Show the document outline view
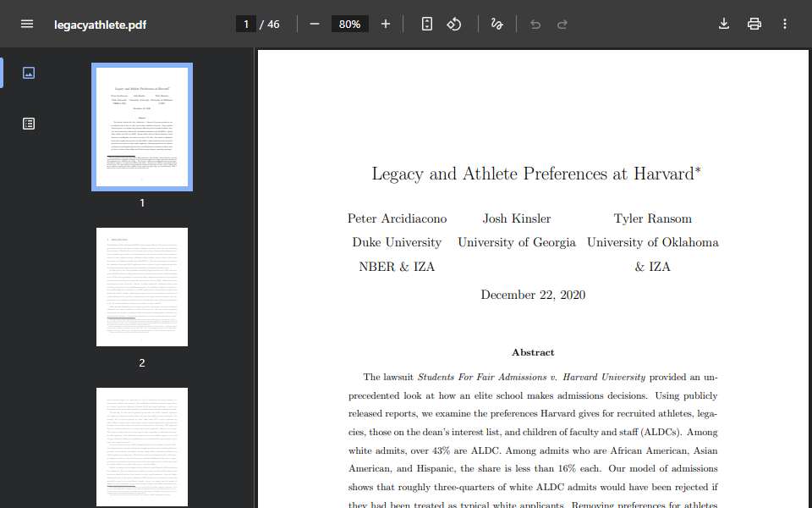This screenshot has height=508, width=812. (x=29, y=124)
